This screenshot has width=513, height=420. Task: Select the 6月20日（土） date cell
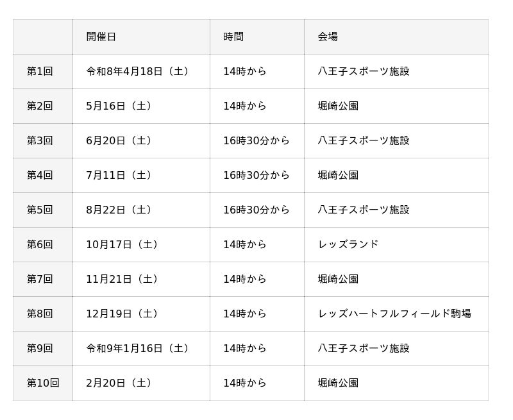pos(121,140)
